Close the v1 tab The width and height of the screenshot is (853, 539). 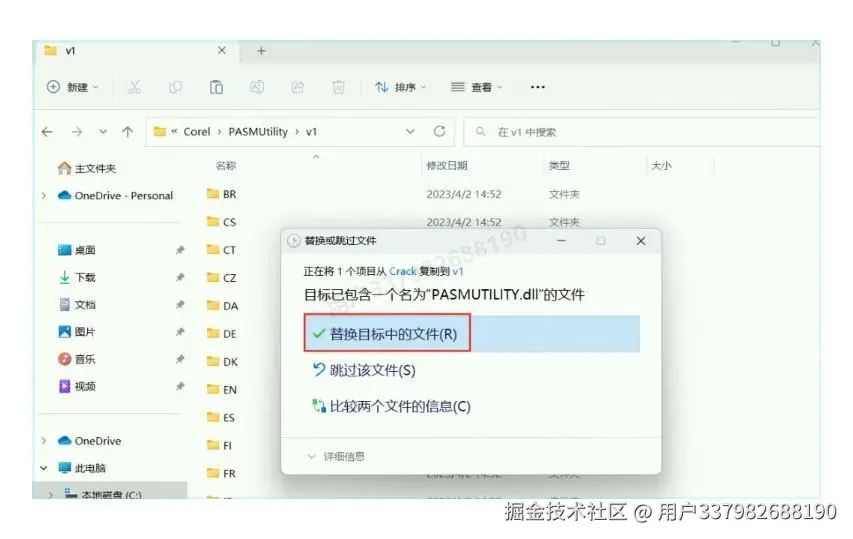pyautogui.click(x=221, y=51)
